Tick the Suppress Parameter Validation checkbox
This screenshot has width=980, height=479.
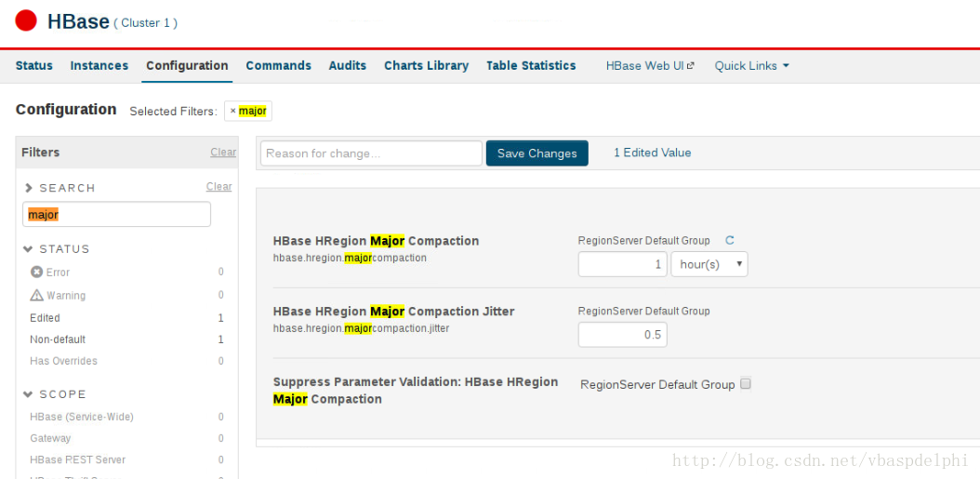point(745,384)
